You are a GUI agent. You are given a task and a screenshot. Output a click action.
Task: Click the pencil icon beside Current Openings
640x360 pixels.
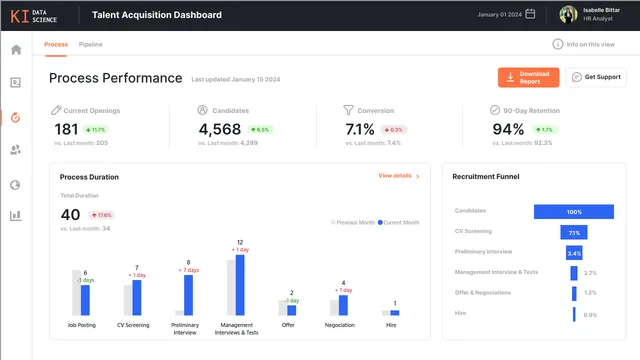56,110
